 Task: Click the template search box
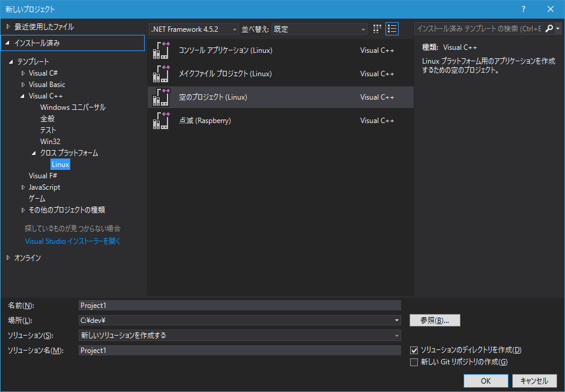coord(479,28)
